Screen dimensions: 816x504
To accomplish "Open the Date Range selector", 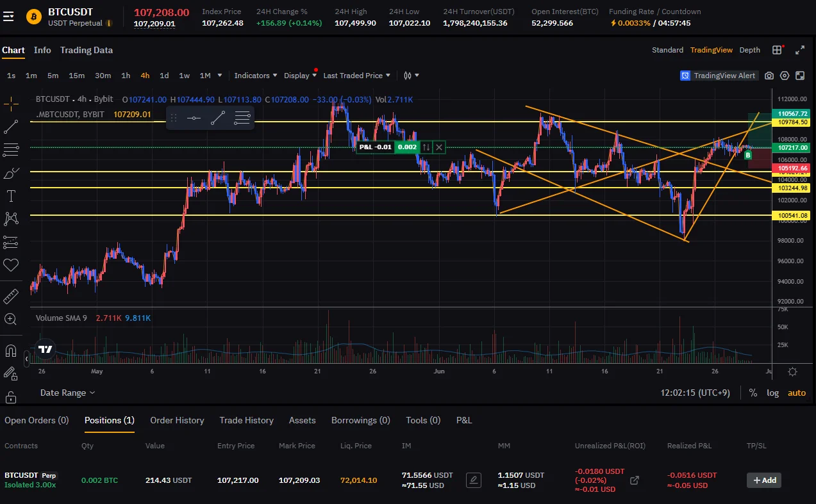I will (67, 393).
